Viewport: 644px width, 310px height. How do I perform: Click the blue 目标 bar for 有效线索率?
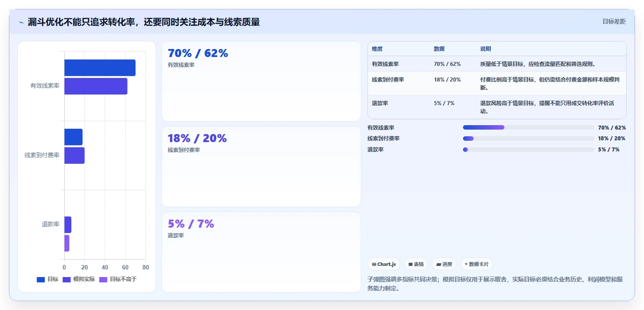(100, 68)
